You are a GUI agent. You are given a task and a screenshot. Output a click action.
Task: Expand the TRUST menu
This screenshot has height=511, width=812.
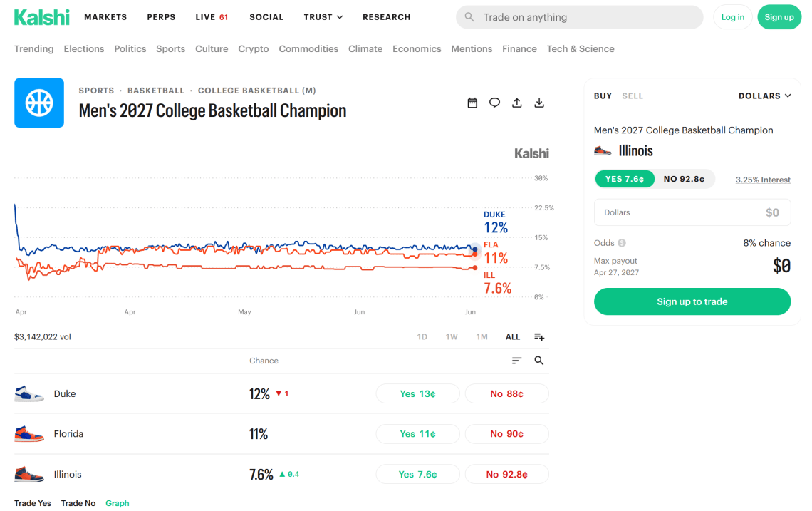(323, 17)
